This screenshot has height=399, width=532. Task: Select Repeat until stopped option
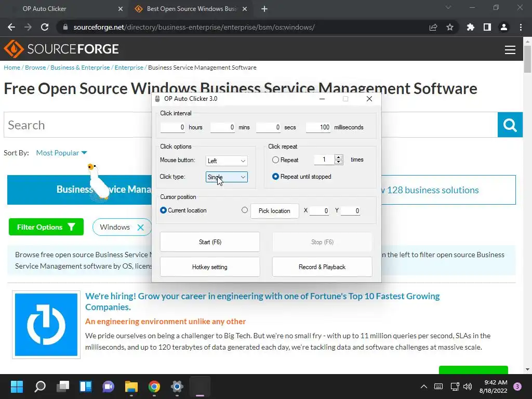click(x=275, y=177)
